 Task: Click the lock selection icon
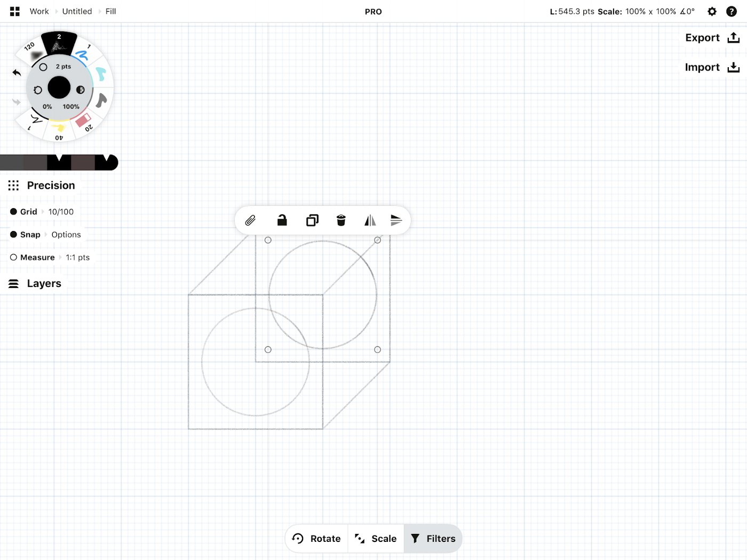[x=282, y=220]
